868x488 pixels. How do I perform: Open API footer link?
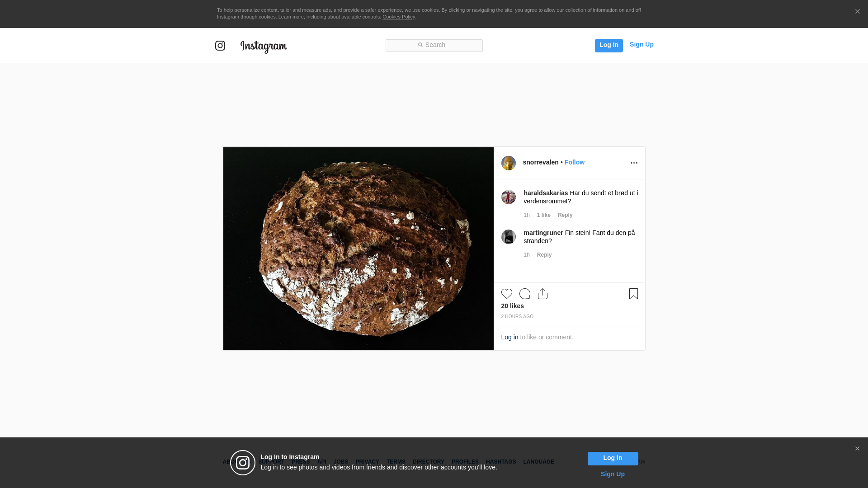pos(322,462)
